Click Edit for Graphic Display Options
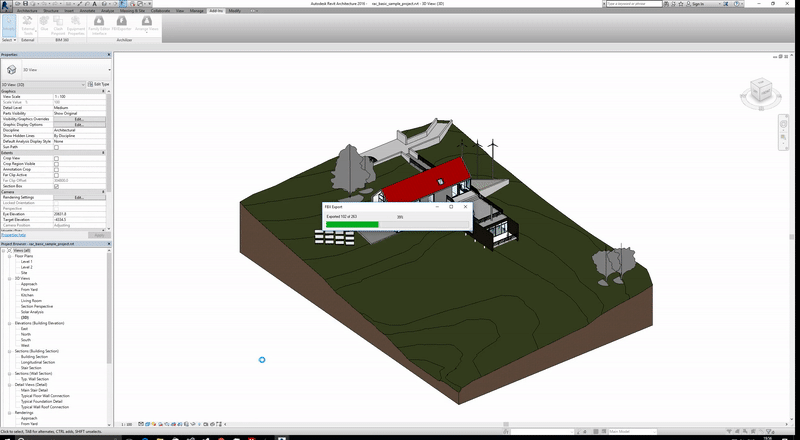Screen dimensions: 800x440 point(79,125)
